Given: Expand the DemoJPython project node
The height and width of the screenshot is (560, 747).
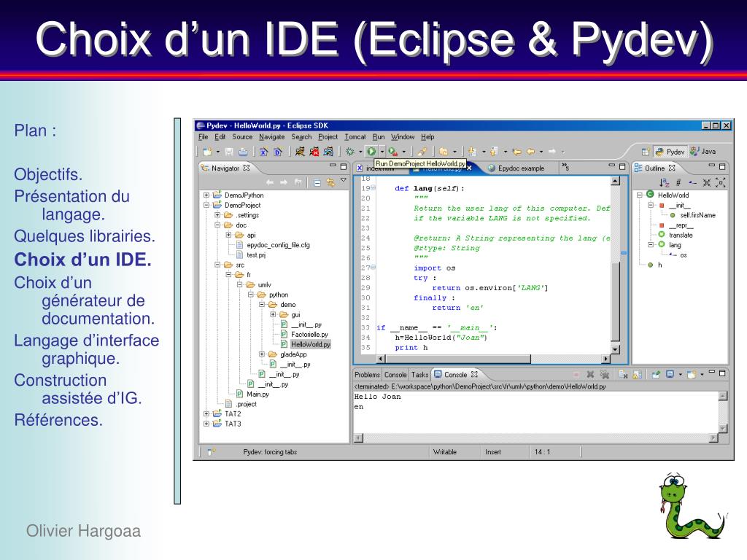Looking at the screenshot, I should point(206,195).
